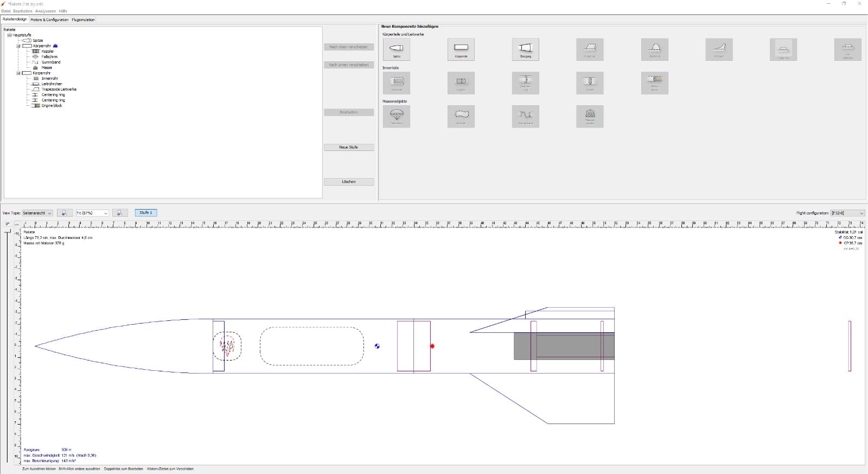Add a transition (Übergang) component
The image size is (868, 474).
coord(525,49)
